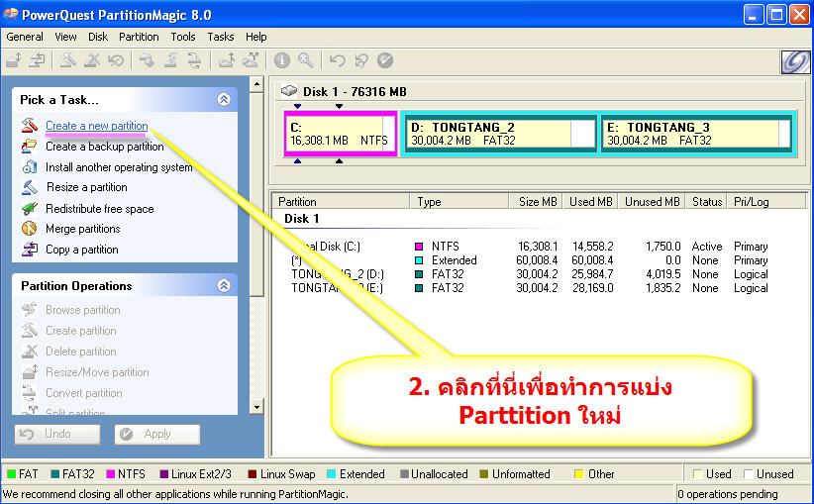Click the icon beside Browse partition
Screen dimensions: 814x504
click(29, 310)
